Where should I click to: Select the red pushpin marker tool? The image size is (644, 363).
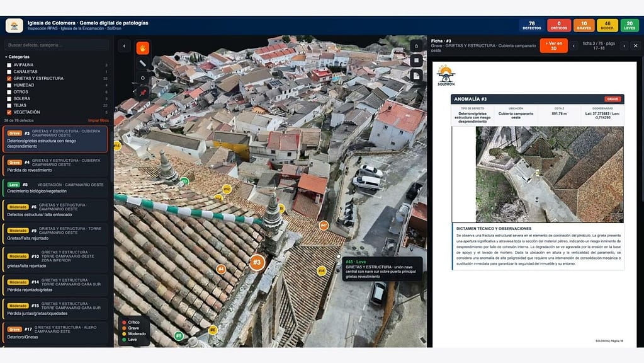pos(142,93)
